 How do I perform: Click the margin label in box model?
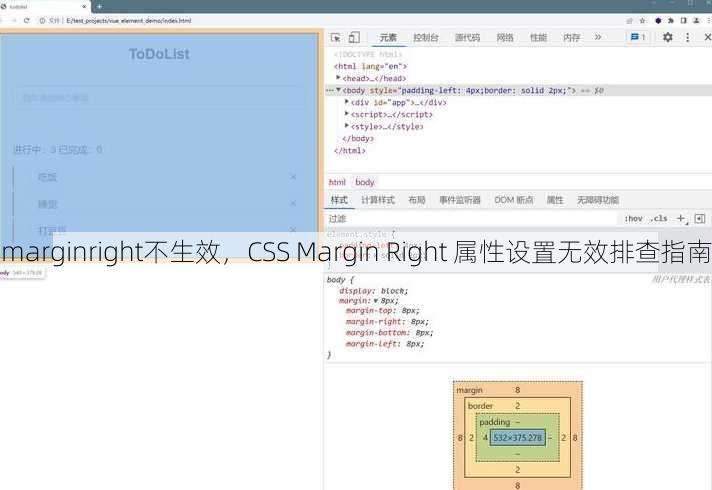point(469,390)
